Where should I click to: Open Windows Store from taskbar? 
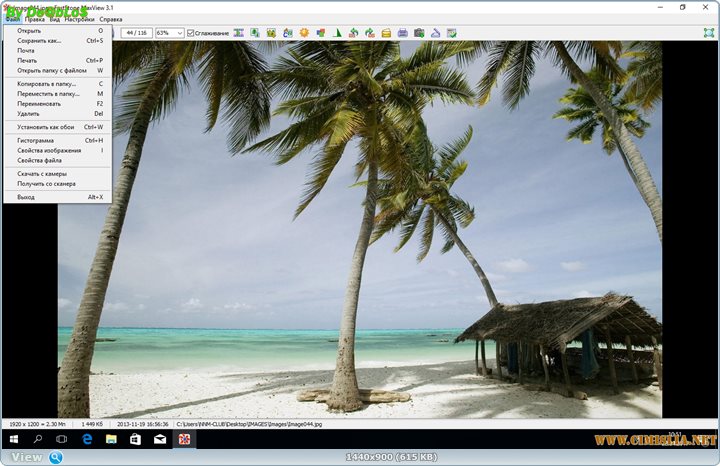tap(135, 439)
